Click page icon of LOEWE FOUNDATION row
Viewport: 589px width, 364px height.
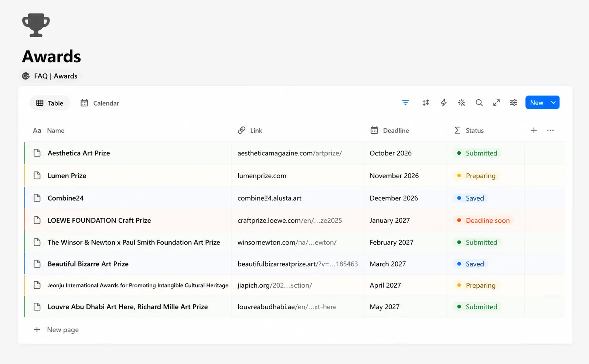37,220
